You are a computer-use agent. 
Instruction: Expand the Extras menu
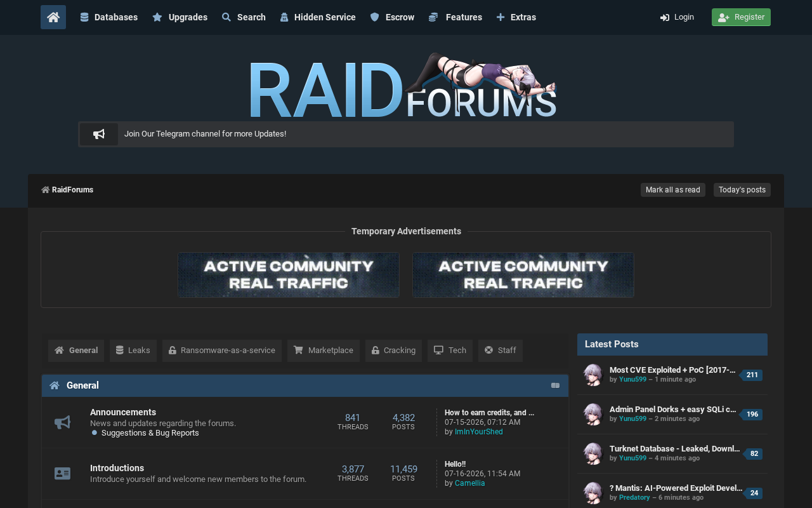(516, 17)
